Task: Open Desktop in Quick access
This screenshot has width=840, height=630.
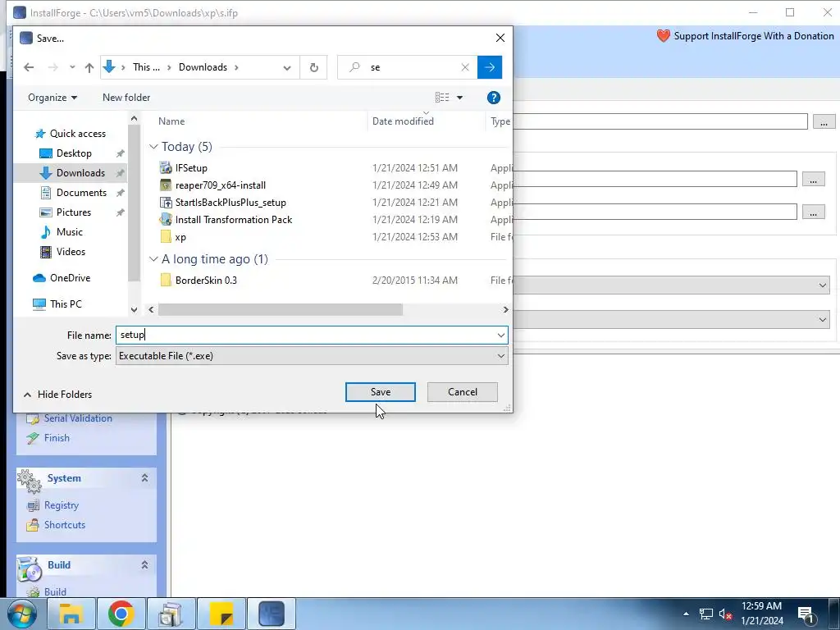Action: (x=74, y=153)
